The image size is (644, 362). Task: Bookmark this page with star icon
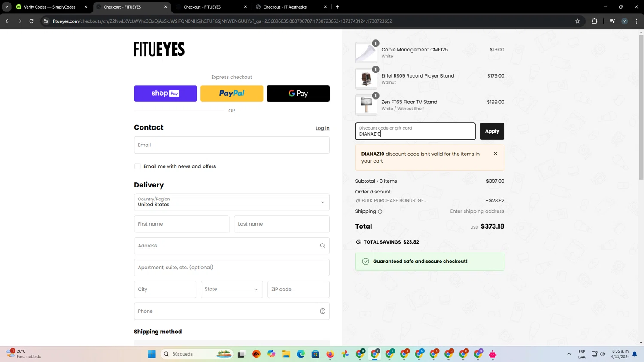577,21
